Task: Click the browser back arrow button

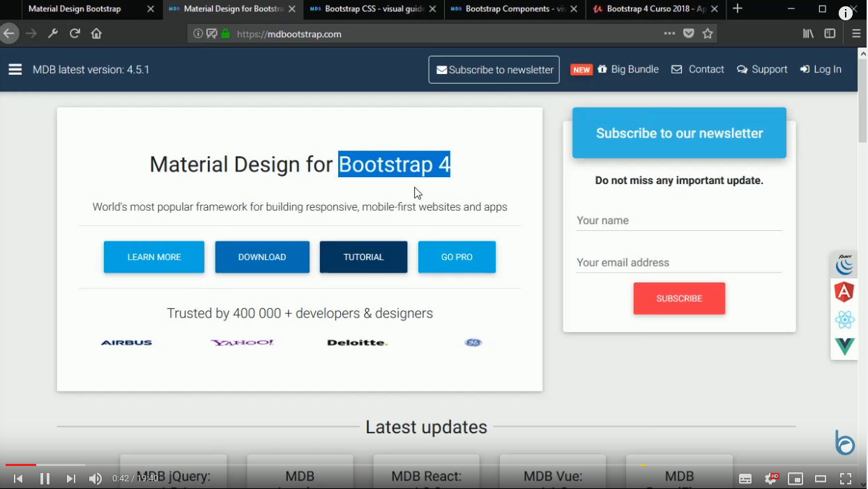Action: pyautogui.click(x=8, y=33)
